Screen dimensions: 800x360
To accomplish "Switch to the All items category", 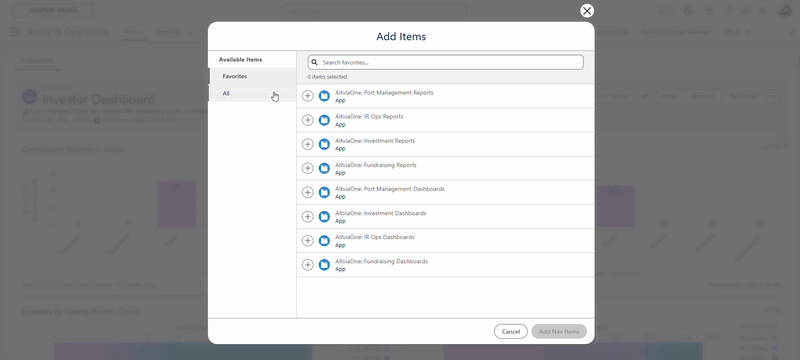I will (x=252, y=93).
